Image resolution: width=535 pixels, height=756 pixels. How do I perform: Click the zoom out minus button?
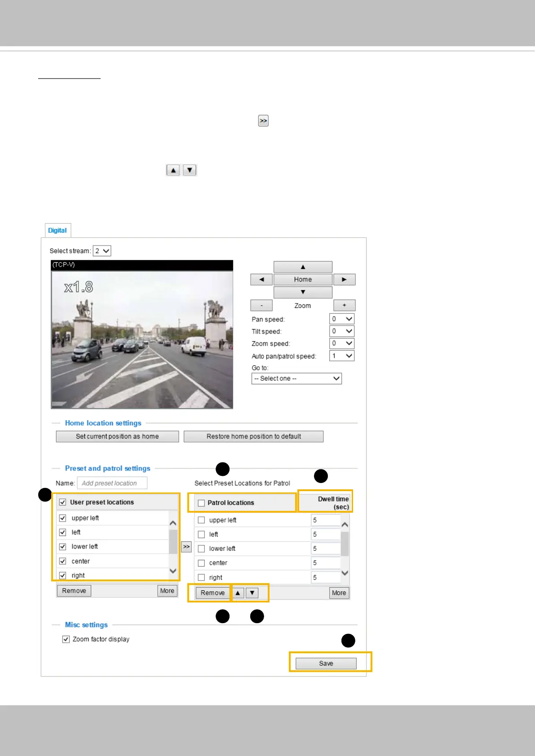click(x=261, y=306)
